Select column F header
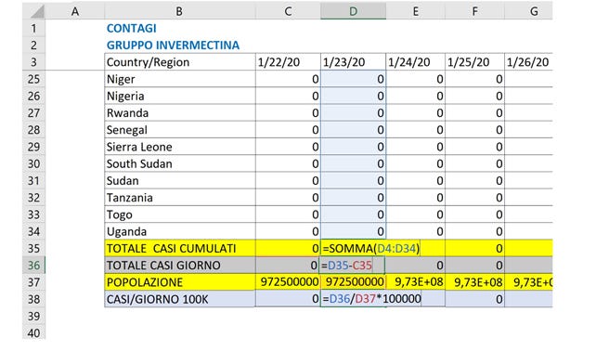The width and height of the screenshot is (596, 364). [x=474, y=11]
